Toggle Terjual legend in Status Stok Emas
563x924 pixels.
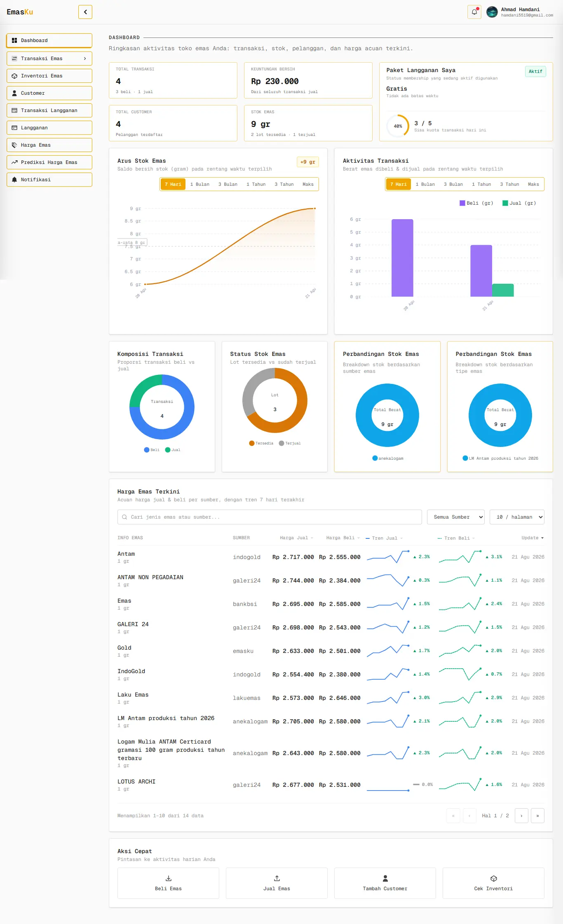[290, 443]
